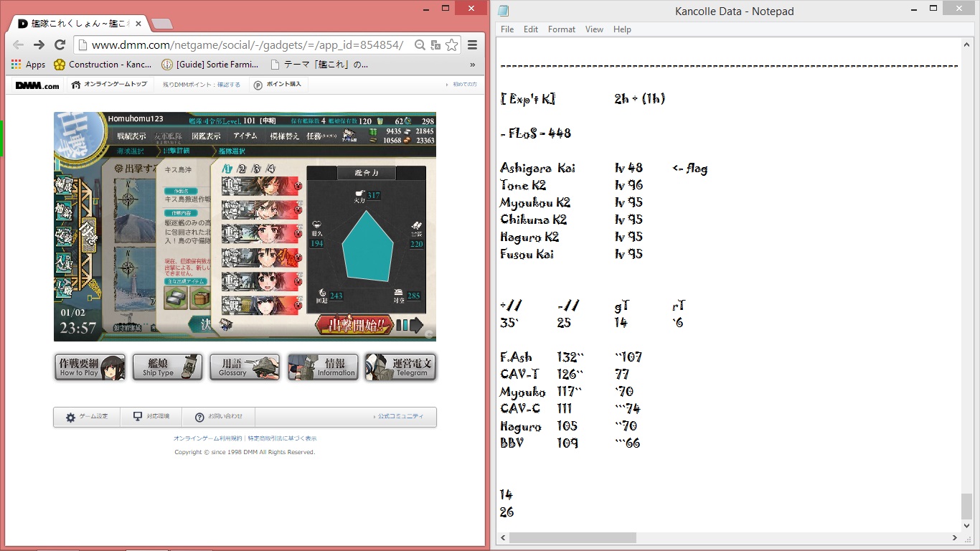Open the 入渠 (Docking) side icon in game
The image size is (980, 551).
[x=63, y=264]
